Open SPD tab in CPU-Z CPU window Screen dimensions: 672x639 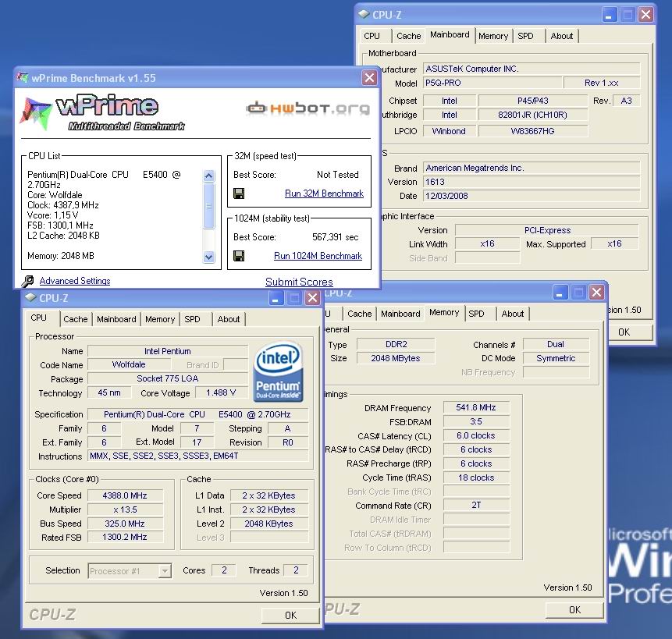(x=193, y=319)
